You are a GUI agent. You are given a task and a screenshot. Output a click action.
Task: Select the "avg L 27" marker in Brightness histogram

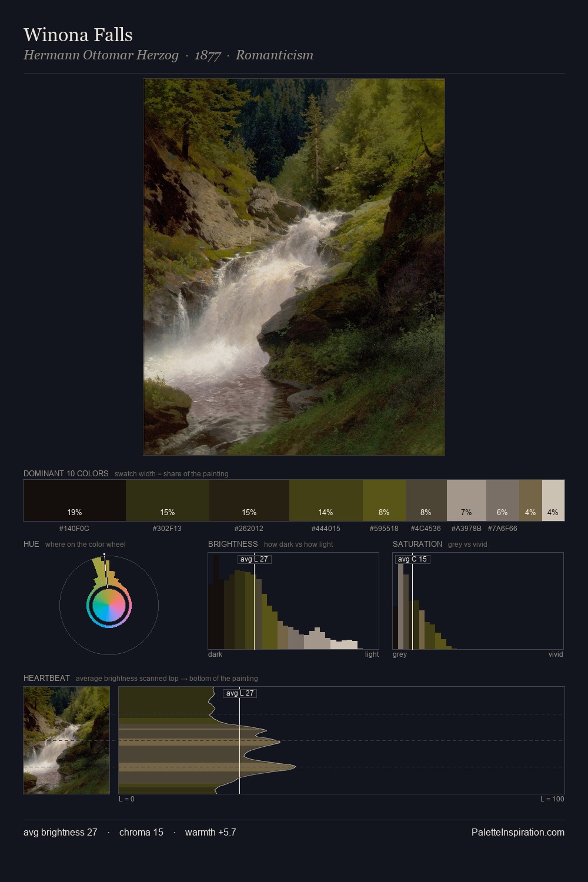[x=255, y=559]
